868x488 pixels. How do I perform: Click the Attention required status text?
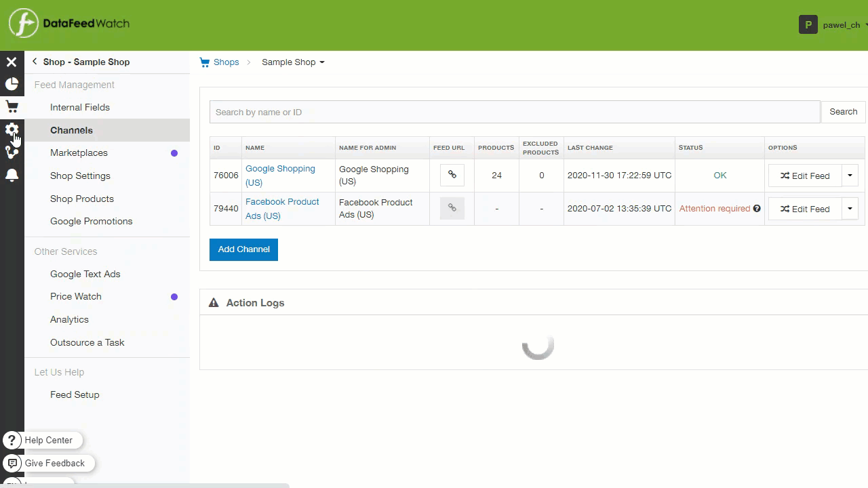click(715, 209)
